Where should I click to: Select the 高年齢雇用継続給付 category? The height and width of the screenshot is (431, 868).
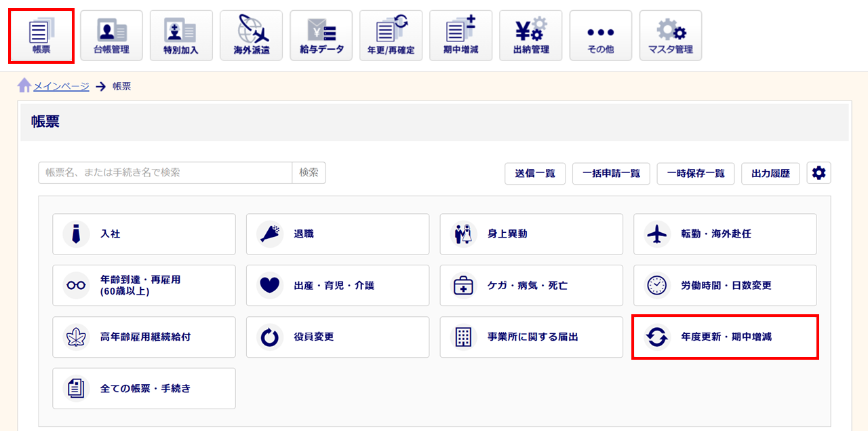[x=144, y=337]
